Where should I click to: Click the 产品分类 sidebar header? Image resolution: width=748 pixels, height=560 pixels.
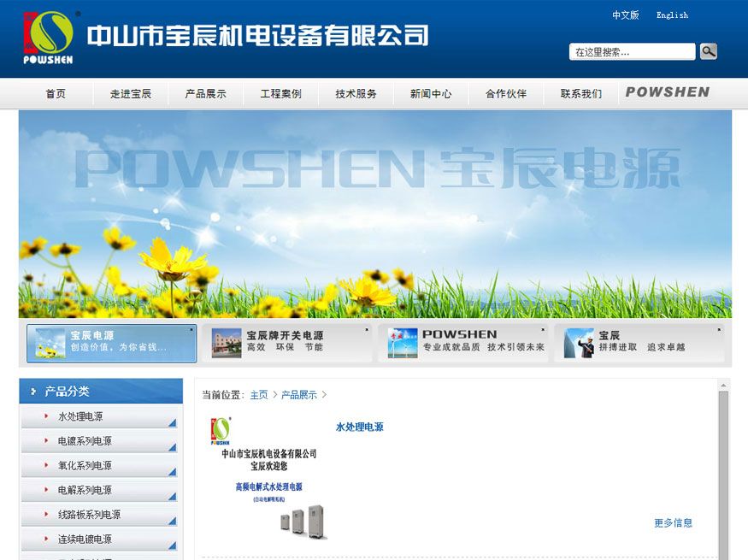click(x=101, y=392)
